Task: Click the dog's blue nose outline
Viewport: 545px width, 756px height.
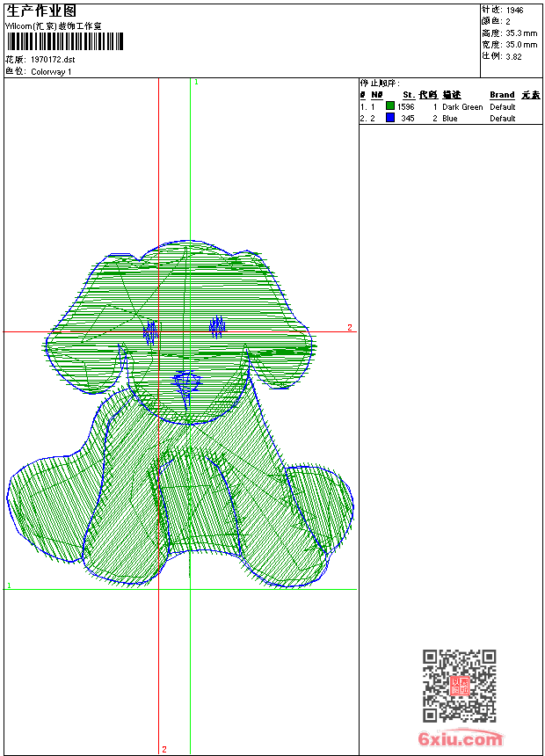Action: point(186,382)
